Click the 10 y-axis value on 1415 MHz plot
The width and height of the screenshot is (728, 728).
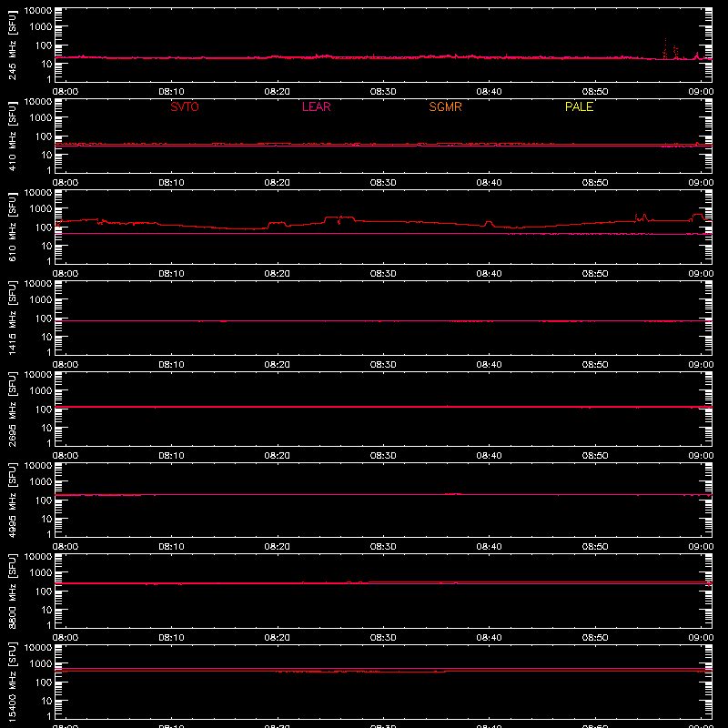[46, 337]
